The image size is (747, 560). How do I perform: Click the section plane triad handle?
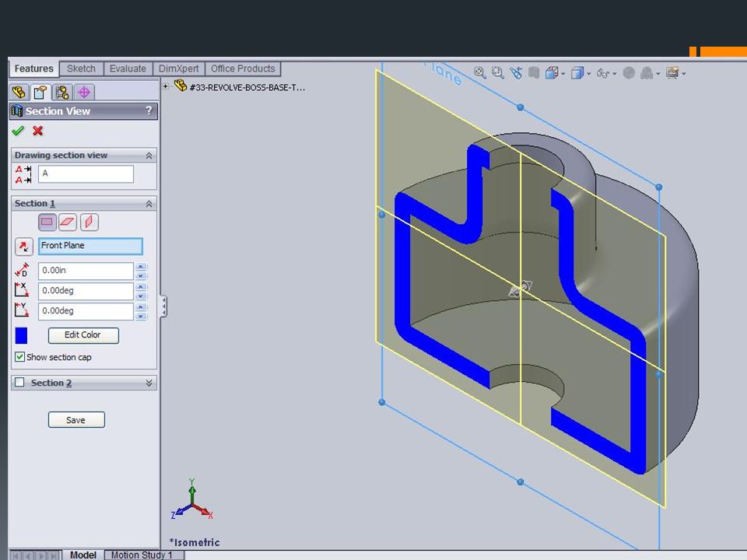pos(521,288)
